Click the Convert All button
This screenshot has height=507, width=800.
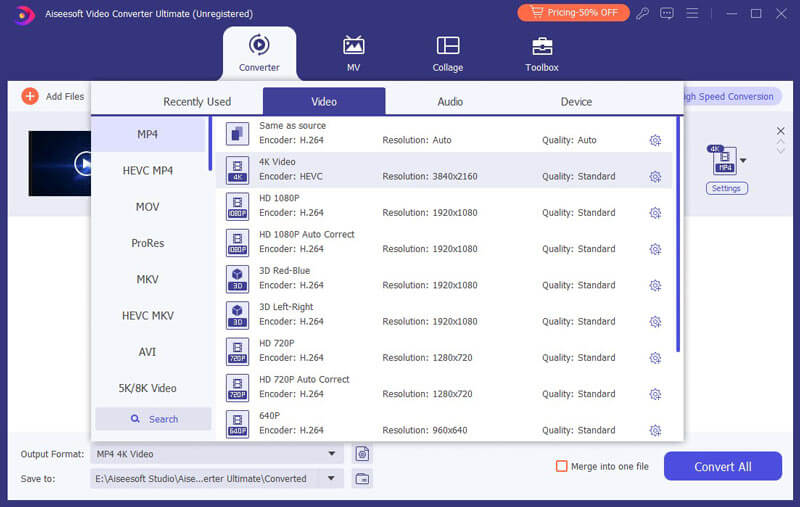tap(722, 466)
